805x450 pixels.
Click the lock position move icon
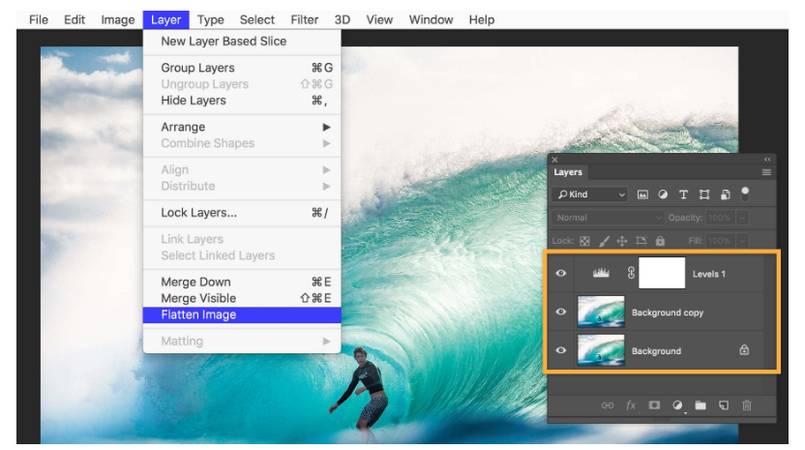tap(622, 241)
